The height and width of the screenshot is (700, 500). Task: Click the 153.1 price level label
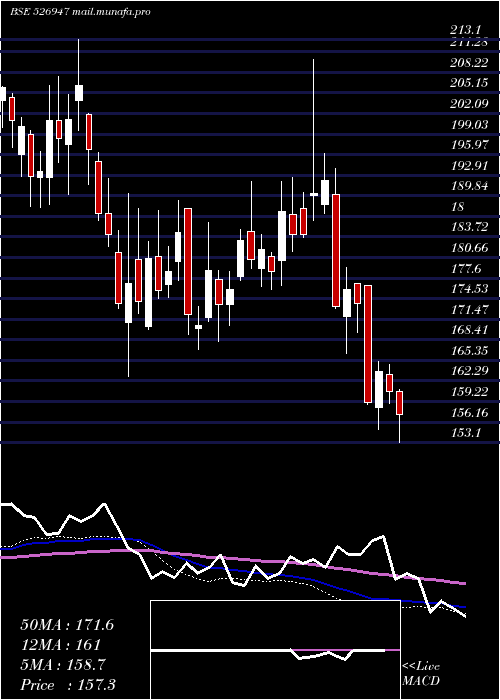(466, 433)
